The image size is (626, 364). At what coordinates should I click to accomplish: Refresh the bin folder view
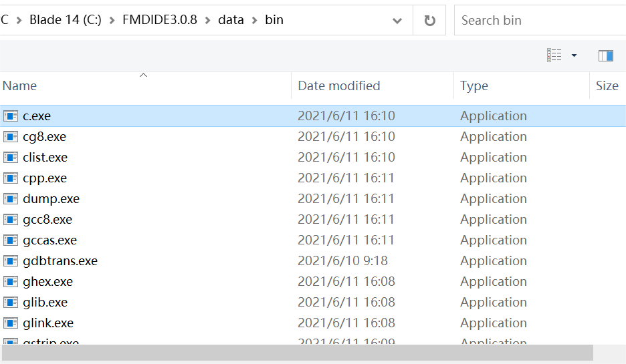point(430,20)
